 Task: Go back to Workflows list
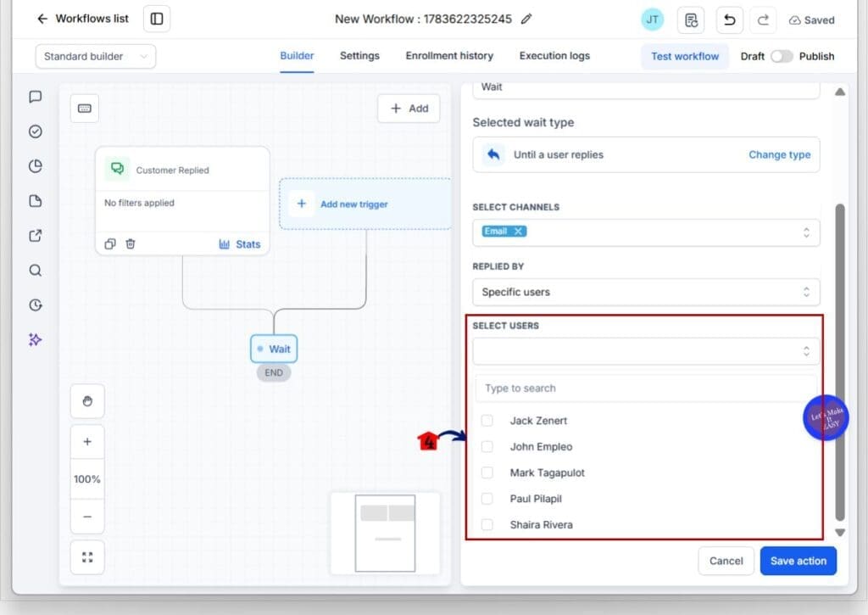click(82, 19)
